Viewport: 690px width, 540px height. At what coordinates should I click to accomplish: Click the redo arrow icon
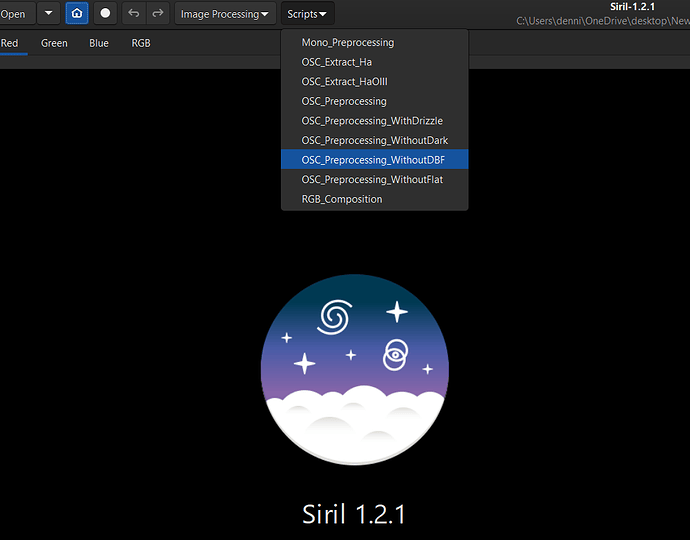click(158, 14)
